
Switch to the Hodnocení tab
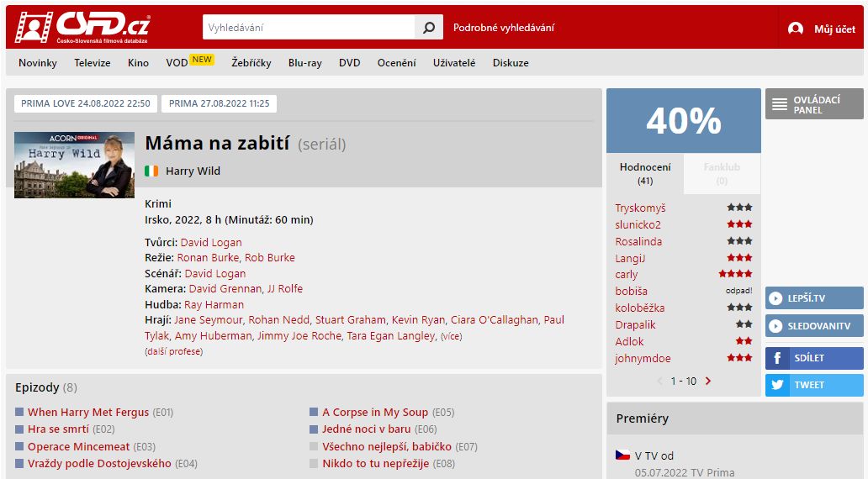(645, 174)
